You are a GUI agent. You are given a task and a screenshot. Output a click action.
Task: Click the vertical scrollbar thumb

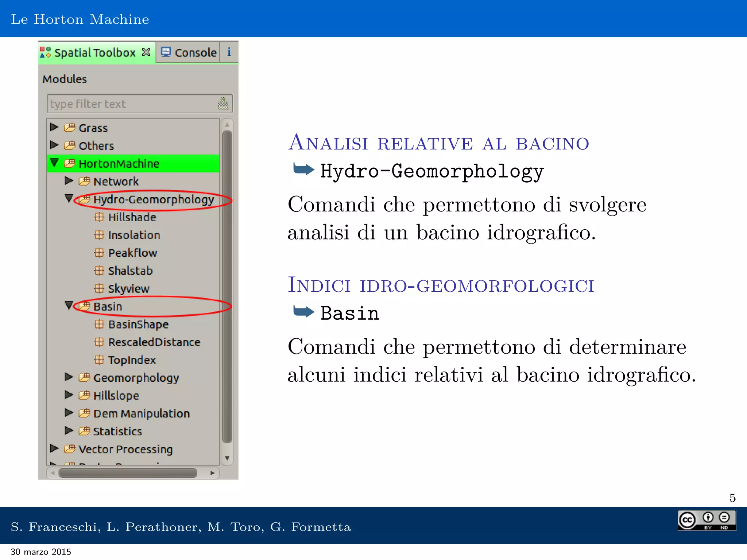click(227, 287)
